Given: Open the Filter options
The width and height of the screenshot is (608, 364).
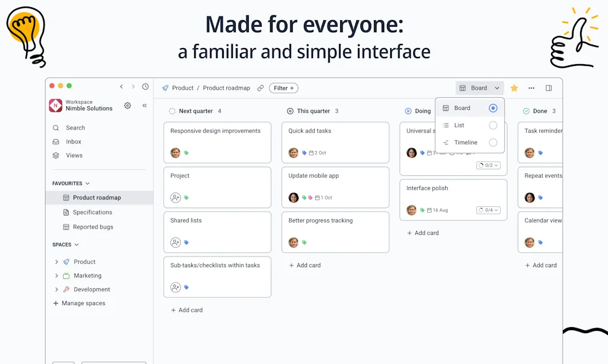Looking at the screenshot, I should coord(283,87).
